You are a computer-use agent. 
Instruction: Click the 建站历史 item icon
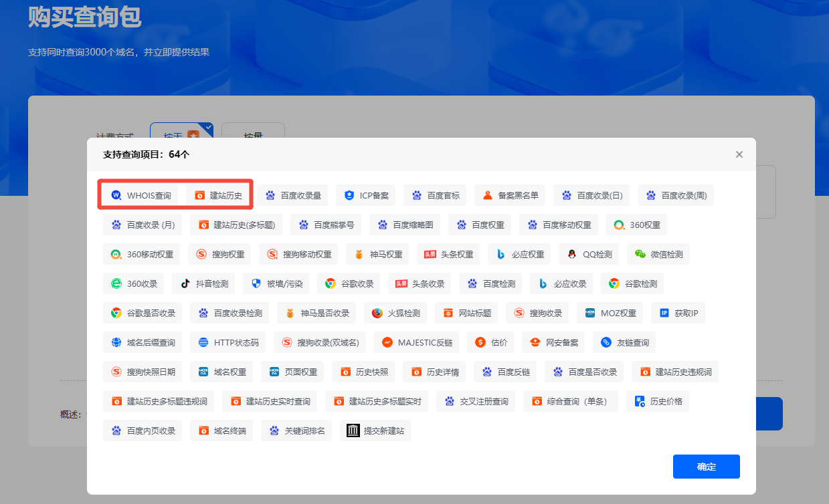pos(199,195)
